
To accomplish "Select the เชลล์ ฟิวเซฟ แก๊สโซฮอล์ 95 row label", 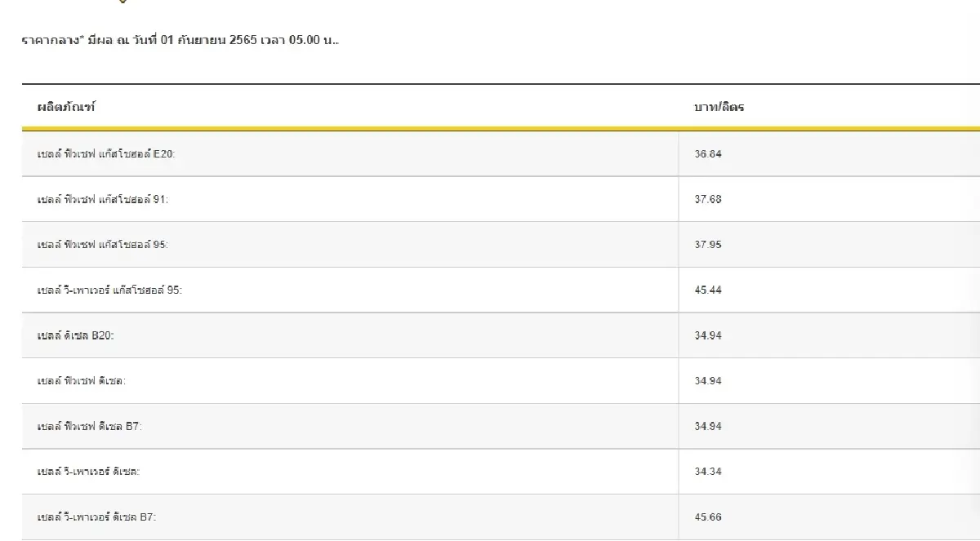I will click(103, 245).
